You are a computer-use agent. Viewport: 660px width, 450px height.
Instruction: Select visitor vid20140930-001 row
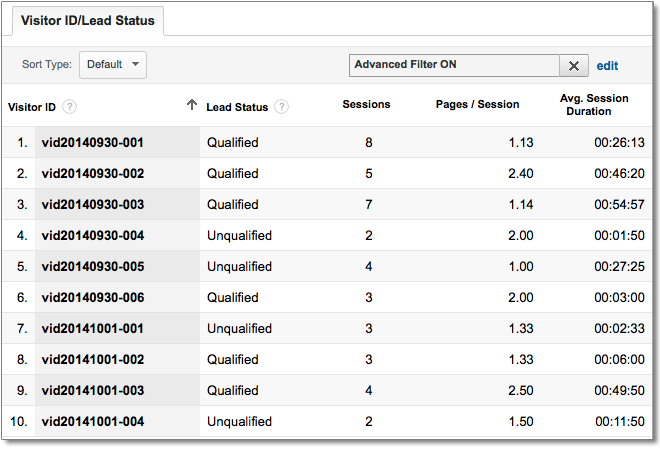[92, 143]
